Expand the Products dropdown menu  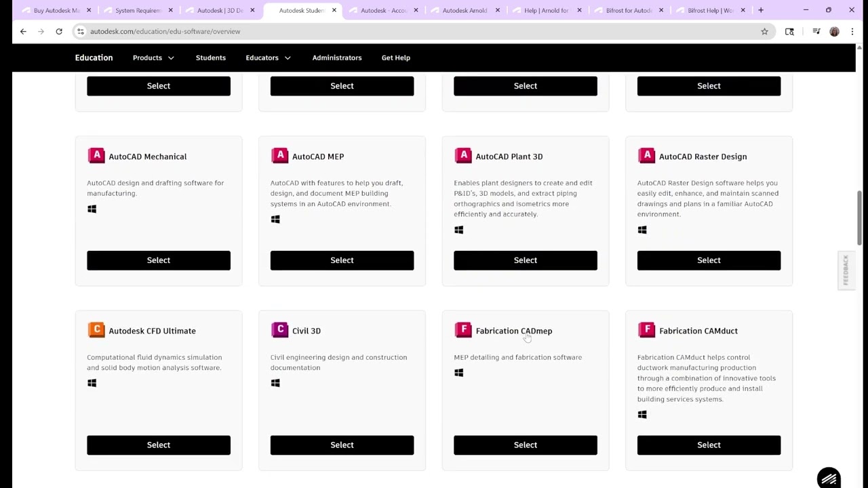click(x=153, y=58)
